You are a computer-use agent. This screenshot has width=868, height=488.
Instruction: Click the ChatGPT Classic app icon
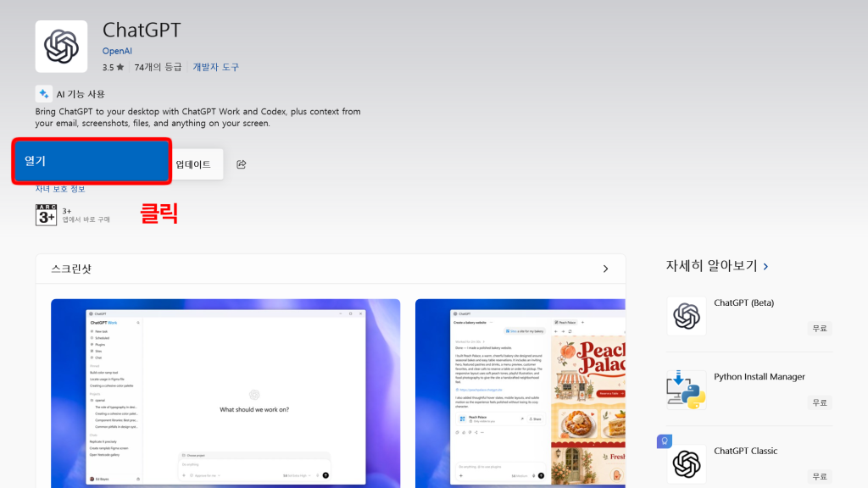687,464
